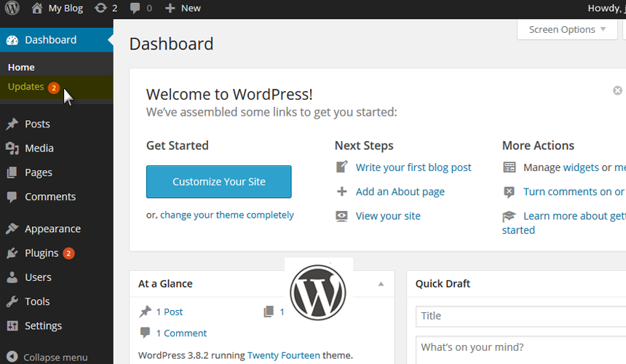This screenshot has width=626, height=364.
Task: Click the Customize Your Site button
Action: click(x=219, y=181)
